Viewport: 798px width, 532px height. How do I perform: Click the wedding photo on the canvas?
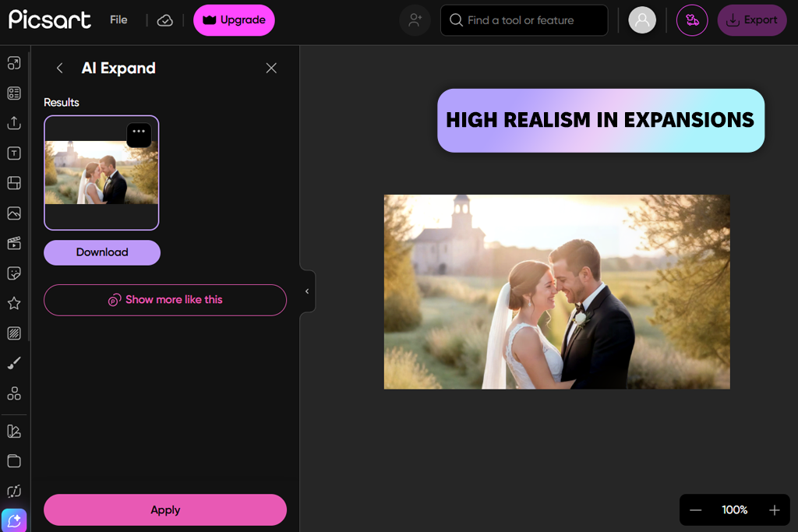pos(556,292)
